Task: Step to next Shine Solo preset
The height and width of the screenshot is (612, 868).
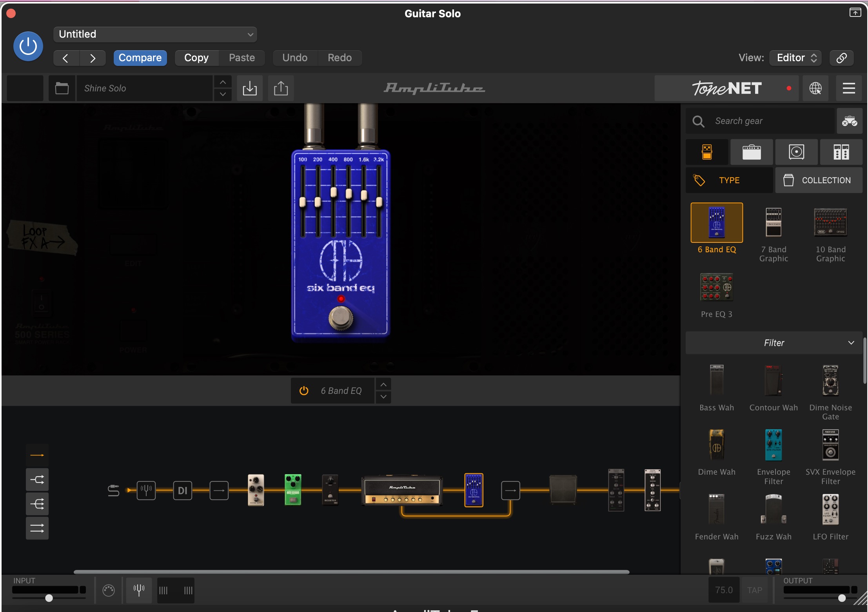Action: tap(223, 94)
